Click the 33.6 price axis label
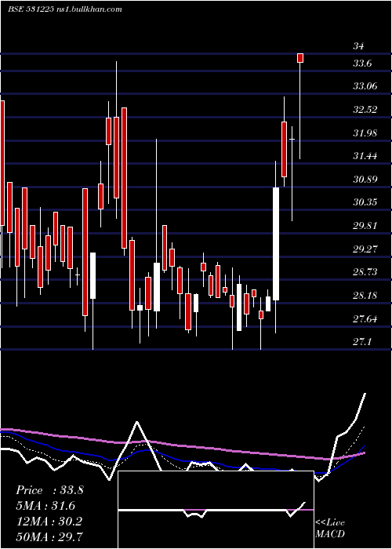392x549 pixels. pos(362,64)
